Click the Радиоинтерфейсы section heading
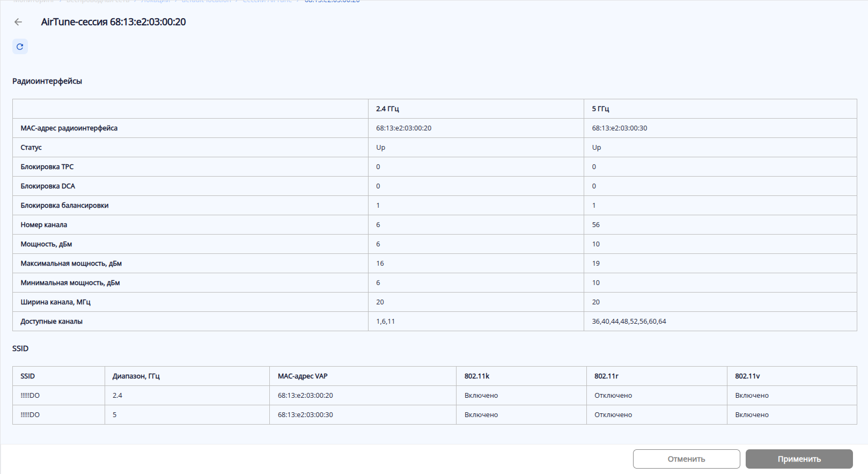 click(47, 82)
